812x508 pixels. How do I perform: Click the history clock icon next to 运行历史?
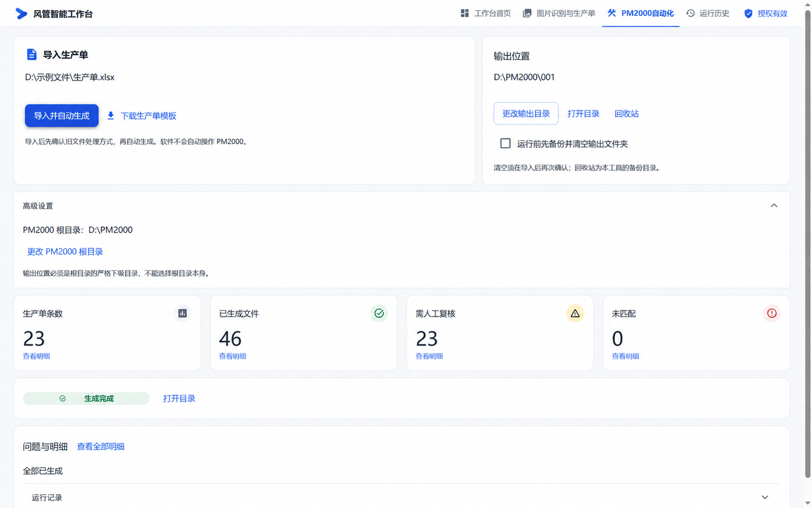tap(691, 13)
